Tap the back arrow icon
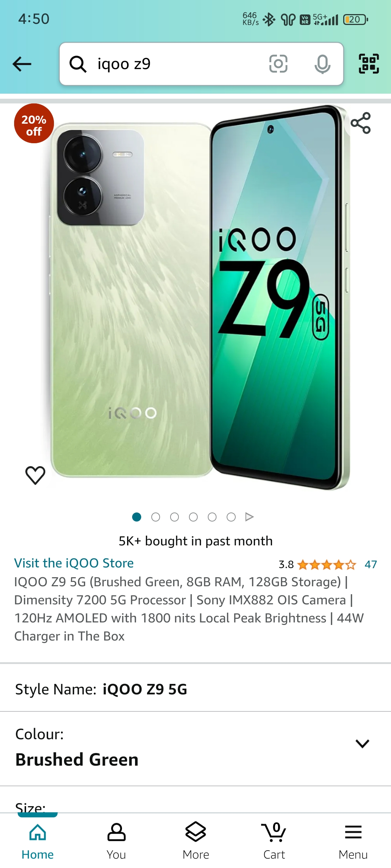391x868 pixels. pos(22,64)
